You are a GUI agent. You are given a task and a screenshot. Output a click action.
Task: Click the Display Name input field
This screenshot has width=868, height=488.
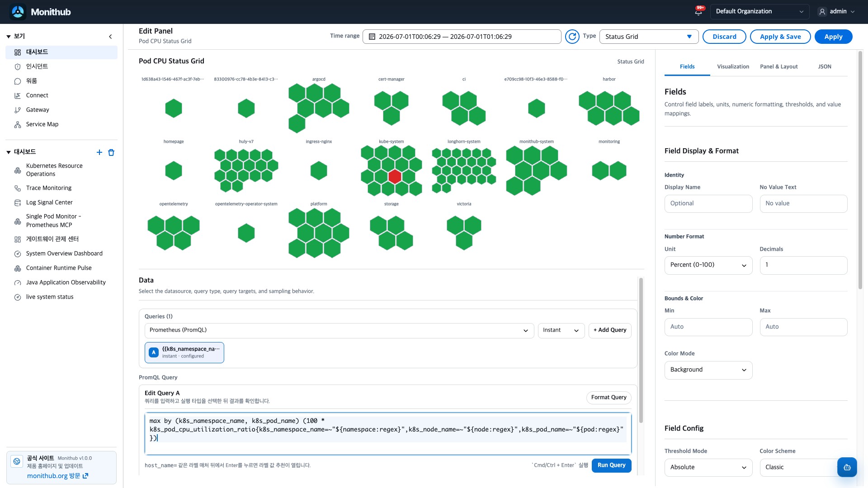[x=708, y=204]
